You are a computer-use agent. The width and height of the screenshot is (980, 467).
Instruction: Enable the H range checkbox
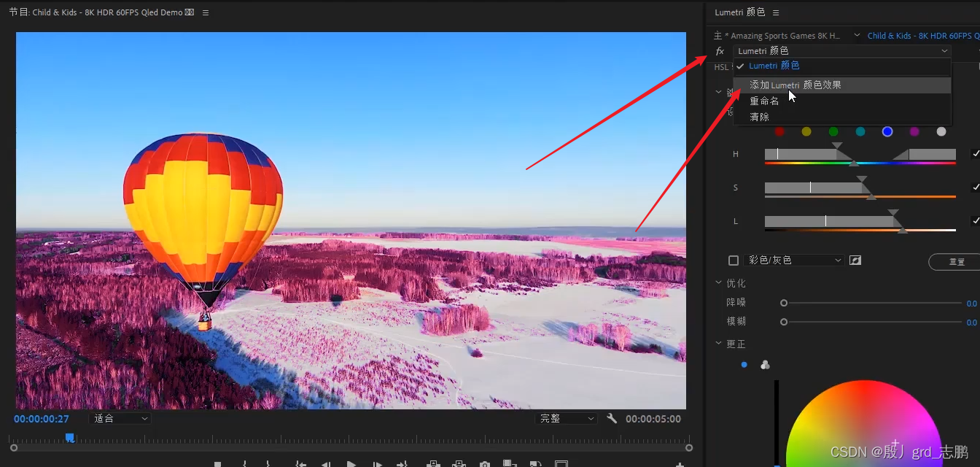click(976, 154)
